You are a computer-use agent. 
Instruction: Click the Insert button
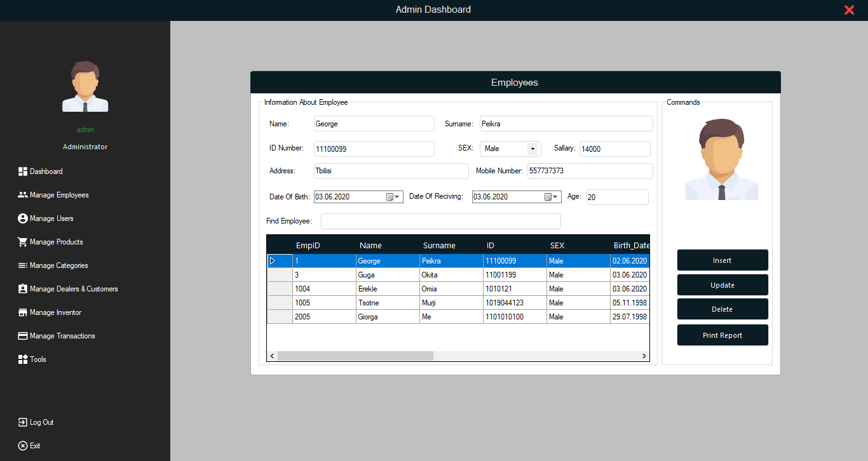click(722, 260)
